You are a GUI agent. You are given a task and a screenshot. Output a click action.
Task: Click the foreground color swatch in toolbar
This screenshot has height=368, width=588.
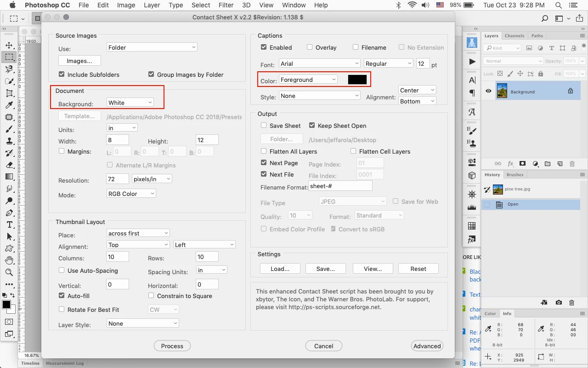coord(6,305)
